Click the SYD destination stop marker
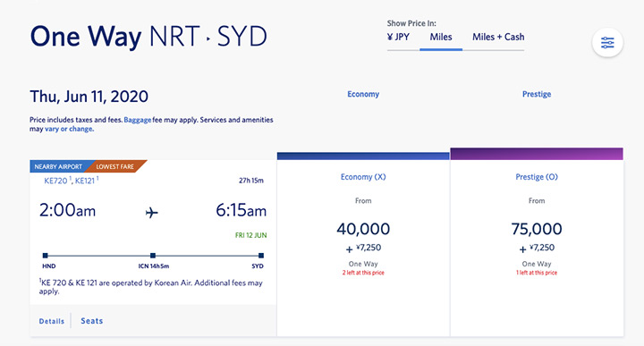 (x=261, y=256)
